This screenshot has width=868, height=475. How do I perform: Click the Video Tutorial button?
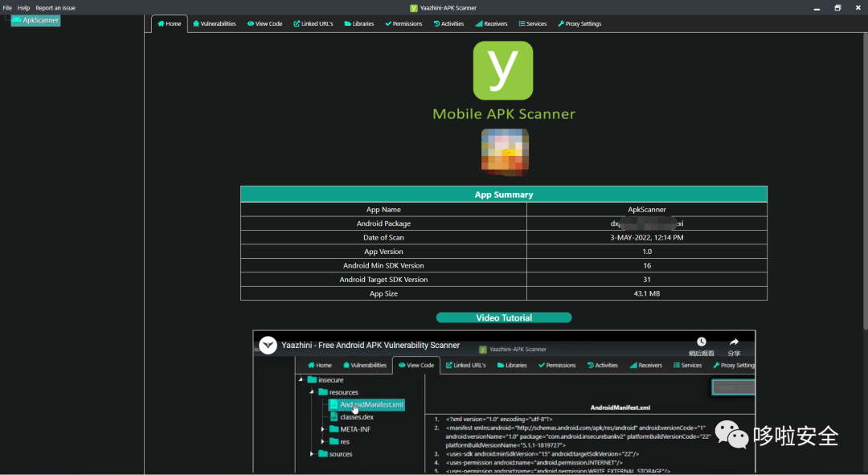(x=504, y=317)
